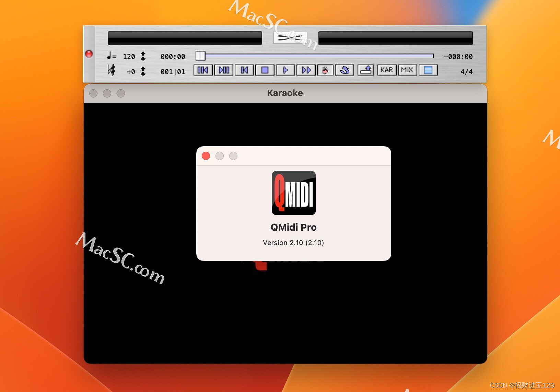Click the metronome icon with red arrow
The height and width of the screenshot is (392, 560).
coord(325,70)
